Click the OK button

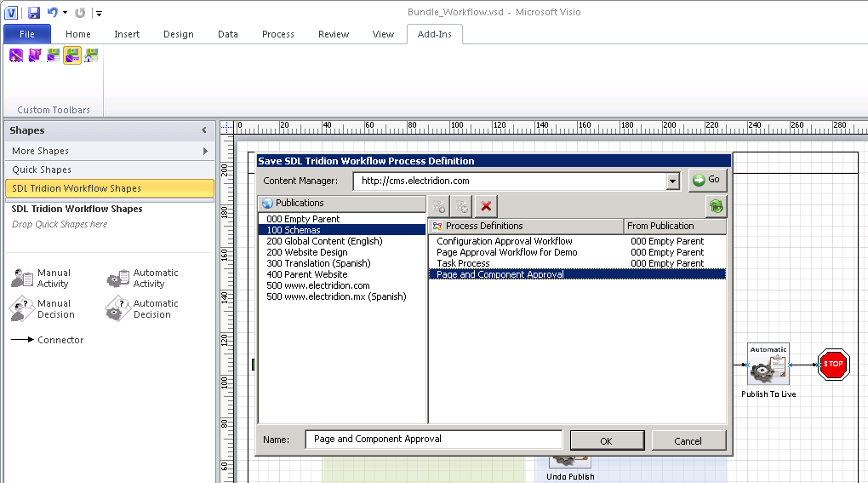click(606, 440)
